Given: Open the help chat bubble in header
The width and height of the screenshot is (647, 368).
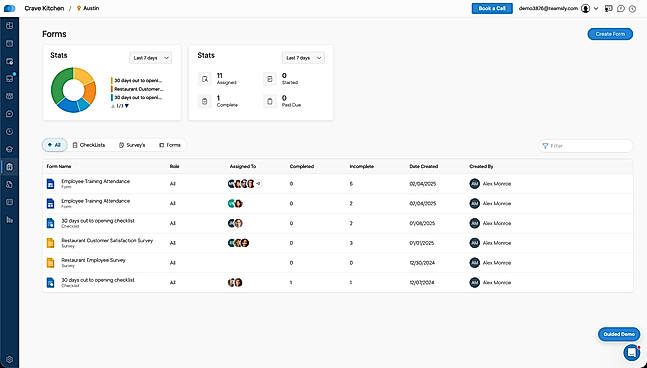Looking at the screenshot, I should tap(621, 8).
